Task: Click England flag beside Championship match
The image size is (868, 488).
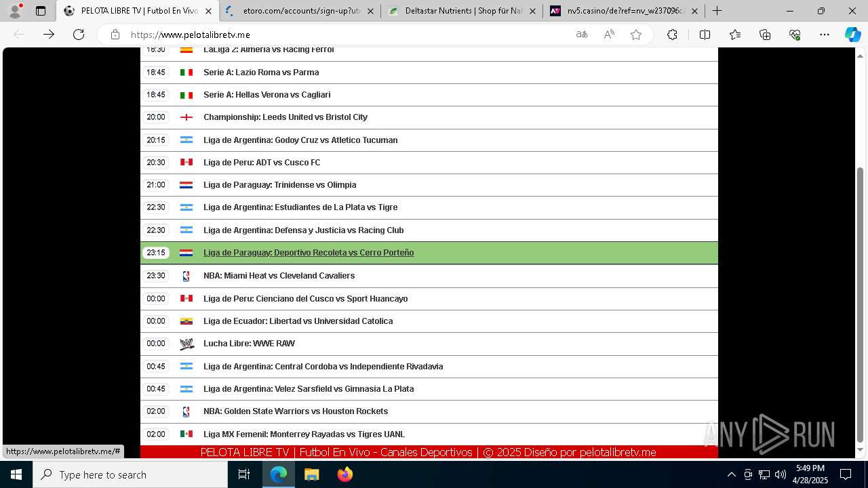Action: [186, 117]
